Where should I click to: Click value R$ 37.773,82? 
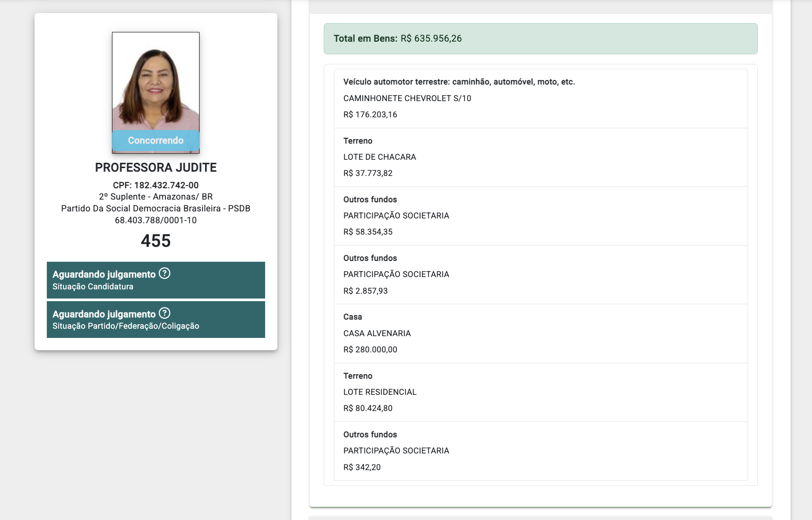click(368, 173)
